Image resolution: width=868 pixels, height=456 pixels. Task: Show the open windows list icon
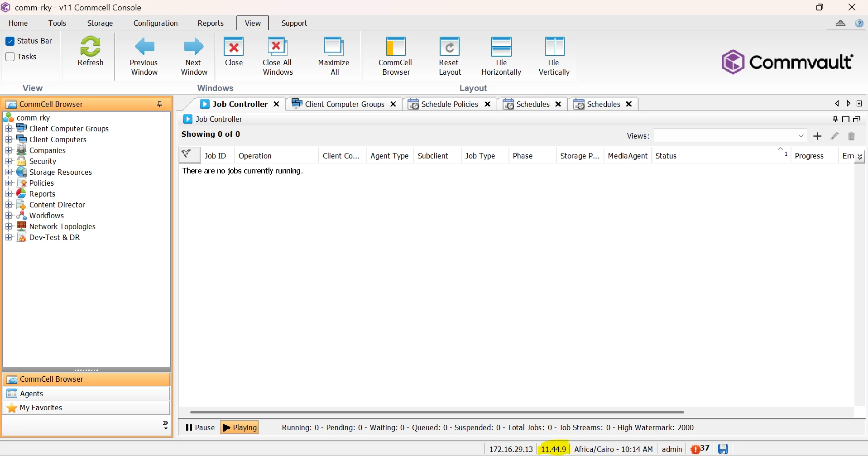[x=859, y=104]
